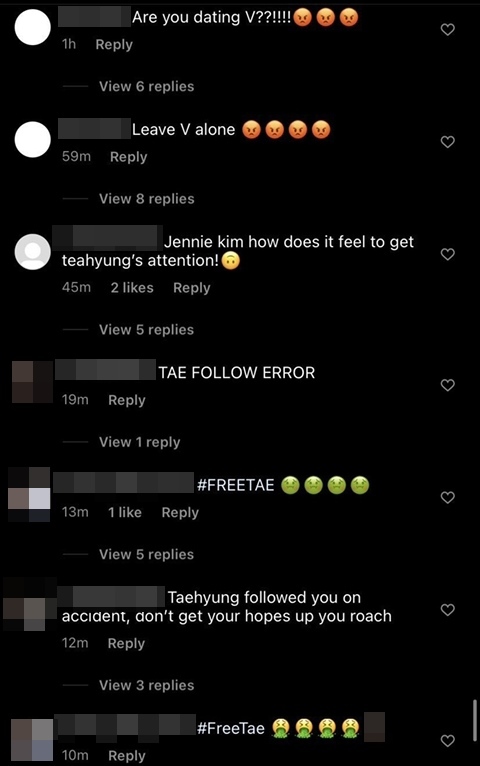Screen dimensions: 480x766
Task: Like the 'Are you dating V' comment
Action: (448, 30)
